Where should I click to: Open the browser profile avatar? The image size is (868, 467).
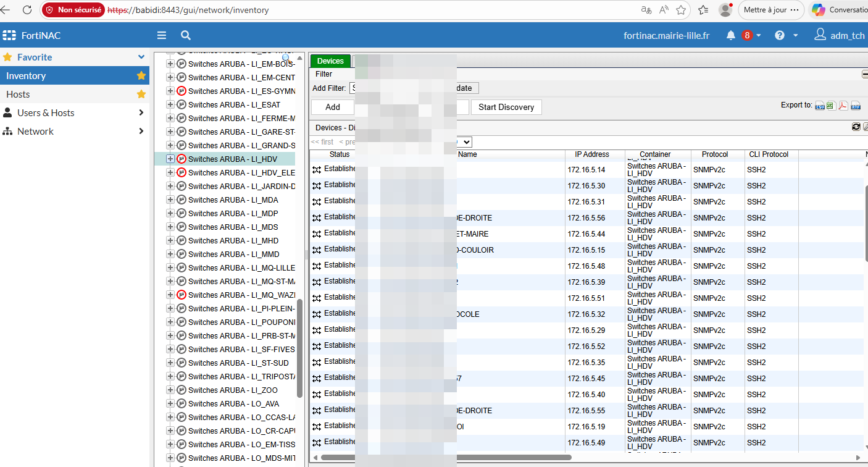(x=725, y=10)
